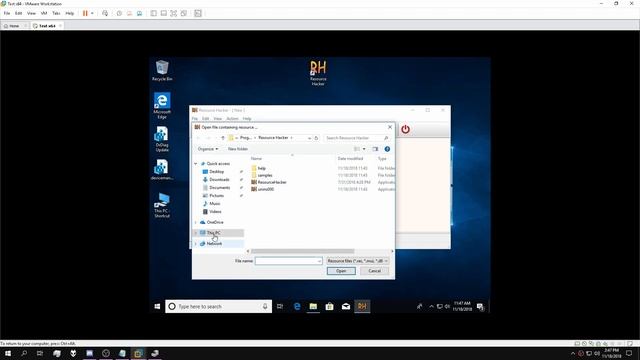Click the Up arrow in the open dialog
This screenshot has width=640, height=360.
(223, 138)
